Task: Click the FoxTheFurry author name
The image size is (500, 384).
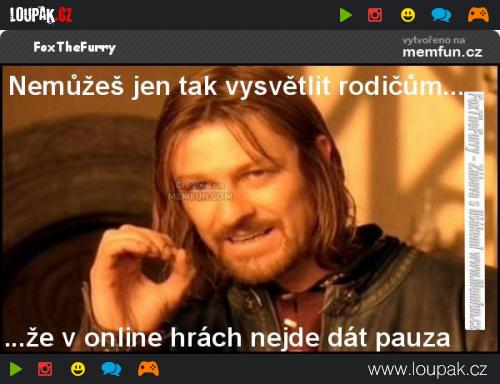Action: (74, 47)
